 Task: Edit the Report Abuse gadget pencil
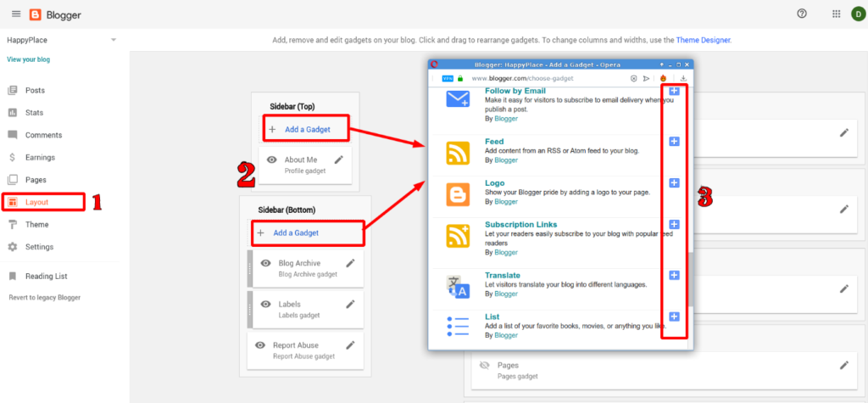350,344
